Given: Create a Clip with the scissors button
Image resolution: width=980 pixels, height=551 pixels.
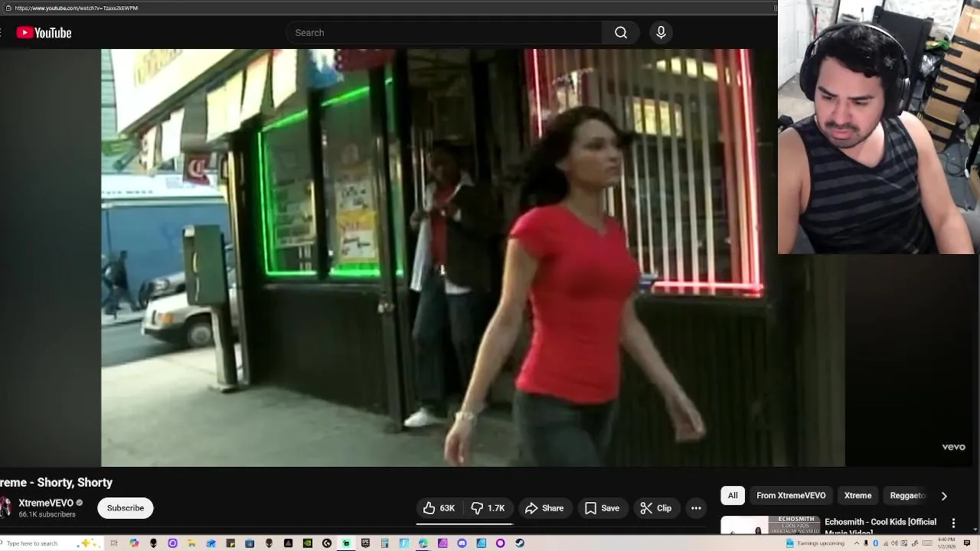Looking at the screenshot, I should (656, 508).
